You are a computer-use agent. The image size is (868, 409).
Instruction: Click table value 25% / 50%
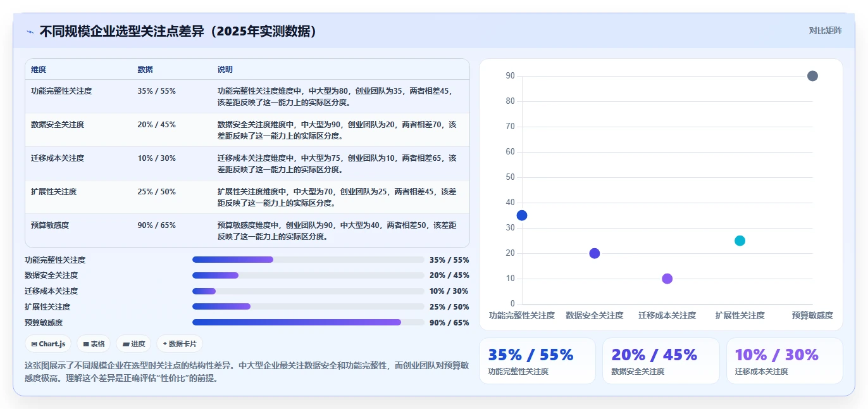156,192
